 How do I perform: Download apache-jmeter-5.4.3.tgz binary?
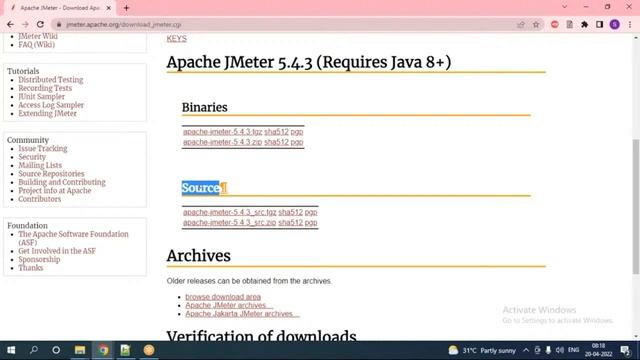click(x=222, y=132)
